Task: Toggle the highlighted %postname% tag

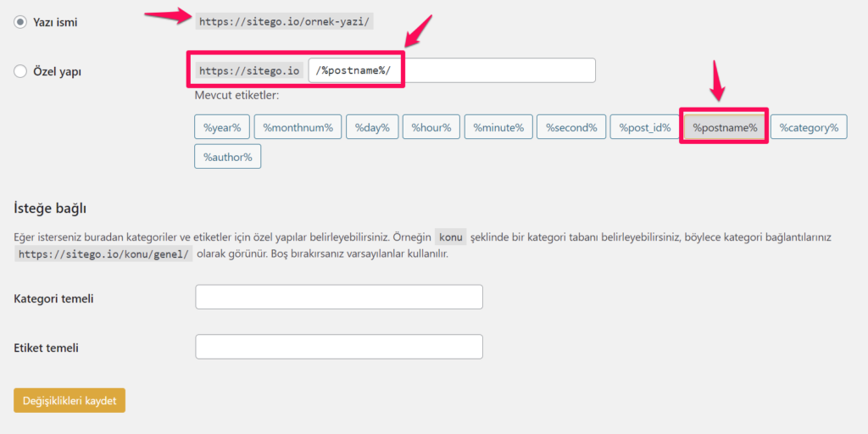Action: (725, 128)
